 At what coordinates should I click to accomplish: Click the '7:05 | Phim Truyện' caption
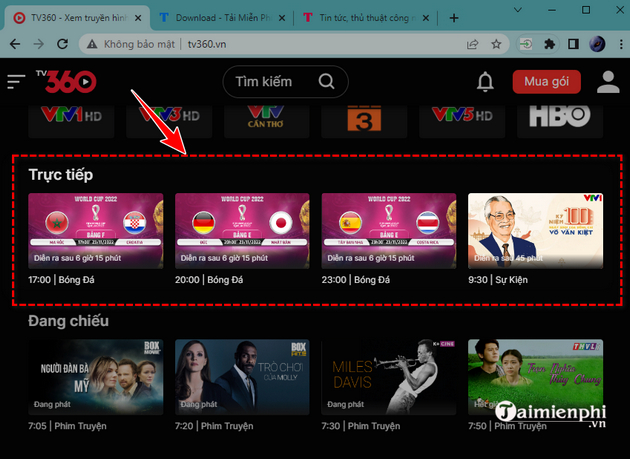click(68, 426)
